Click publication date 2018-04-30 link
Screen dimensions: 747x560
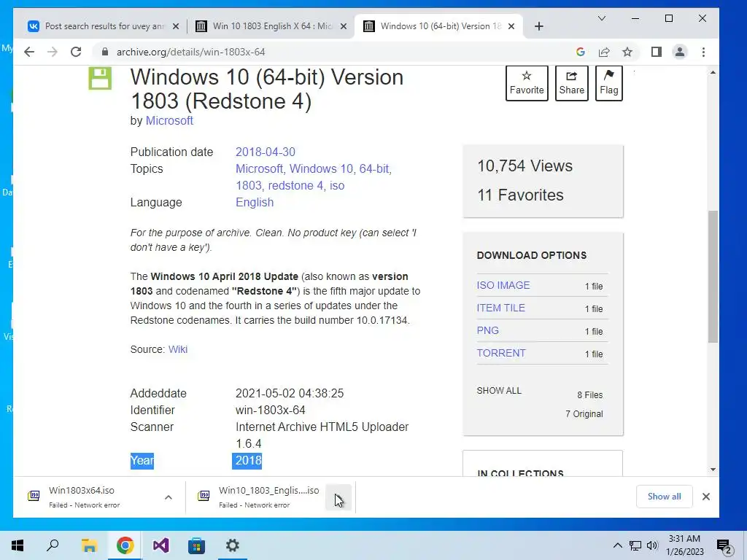click(266, 152)
